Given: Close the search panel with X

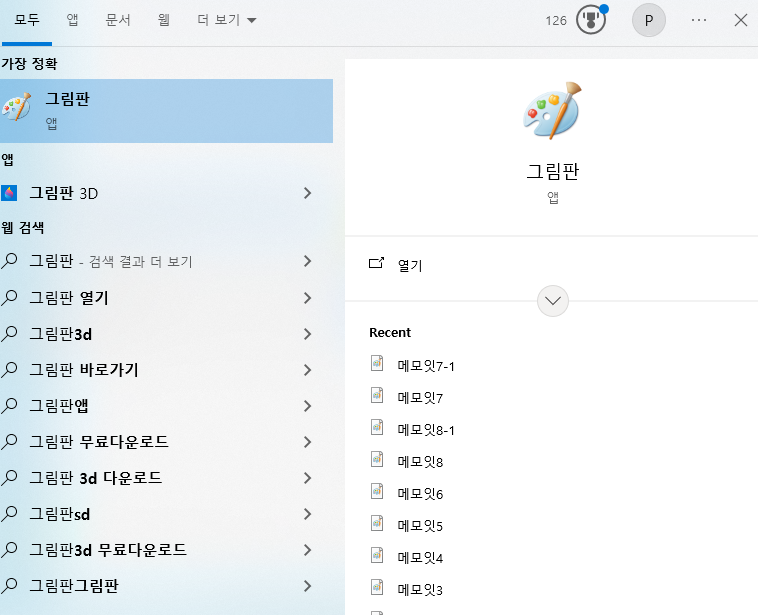Looking at the screenshot, I should 741,20.
